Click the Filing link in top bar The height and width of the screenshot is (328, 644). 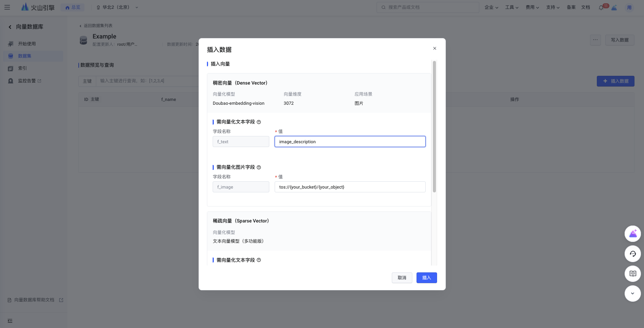point(571,7)
